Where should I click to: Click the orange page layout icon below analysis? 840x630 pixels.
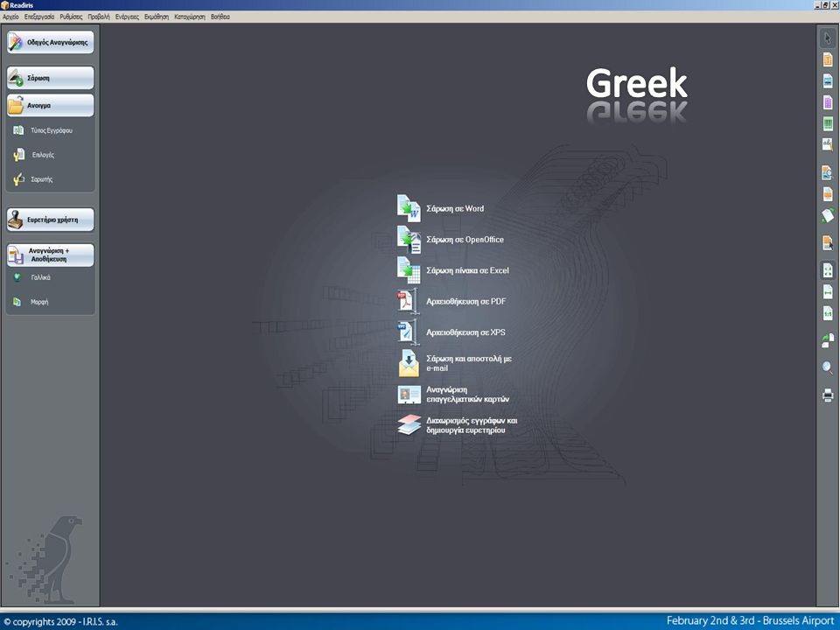coord(828,193)
